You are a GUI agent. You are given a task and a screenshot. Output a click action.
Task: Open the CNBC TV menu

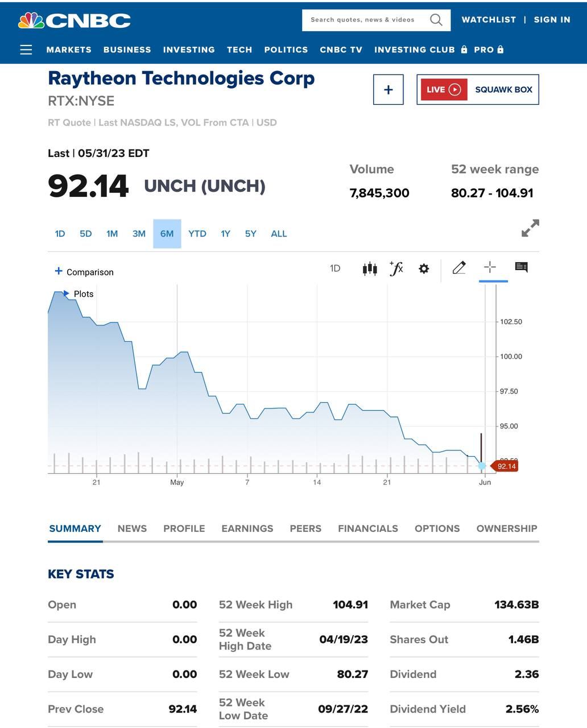341,49
